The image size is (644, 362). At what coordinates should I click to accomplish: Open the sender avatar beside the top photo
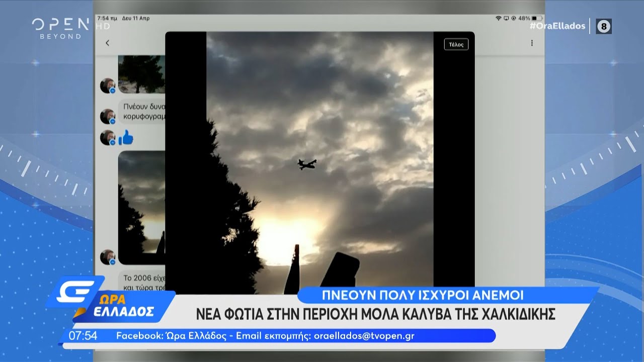point(108,85)
